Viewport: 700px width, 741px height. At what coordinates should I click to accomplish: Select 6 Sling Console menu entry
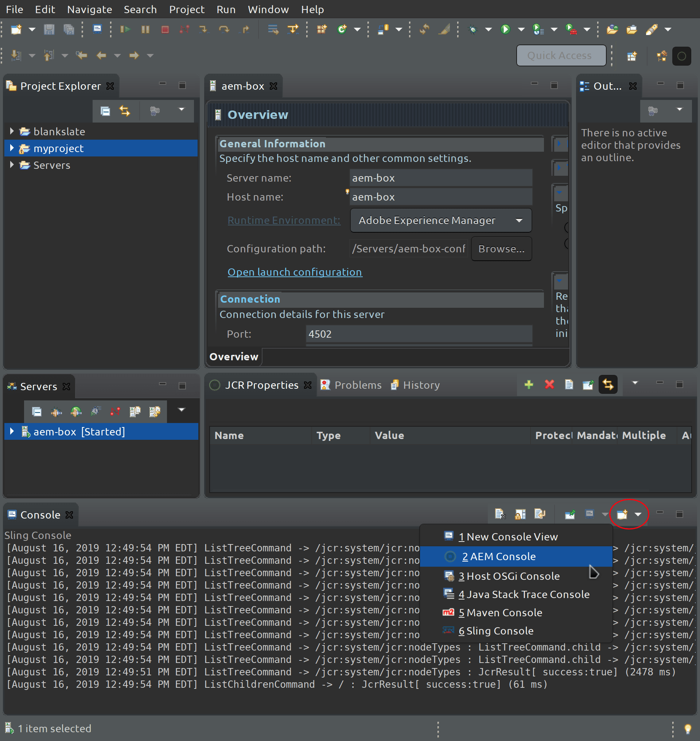(516, 631)
